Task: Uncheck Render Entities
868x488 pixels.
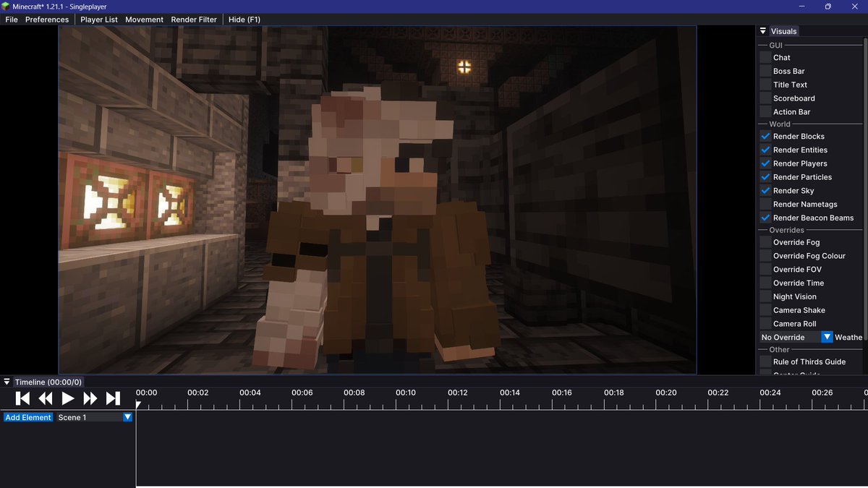Action: 765,150
